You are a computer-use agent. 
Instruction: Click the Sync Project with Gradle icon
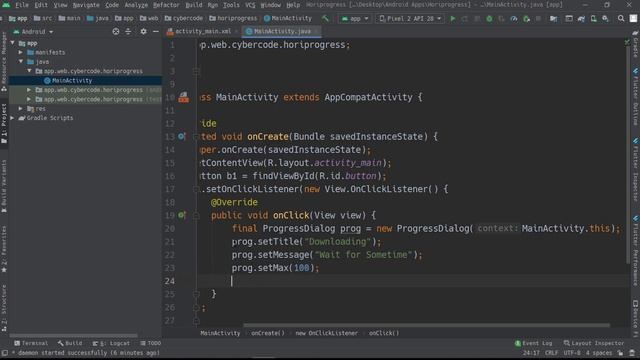(x=581, y=19)
